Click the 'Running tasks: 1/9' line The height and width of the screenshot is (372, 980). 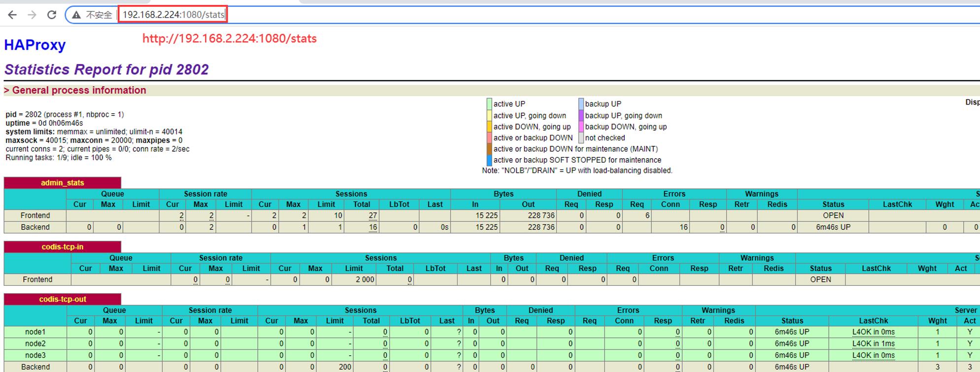59,158
